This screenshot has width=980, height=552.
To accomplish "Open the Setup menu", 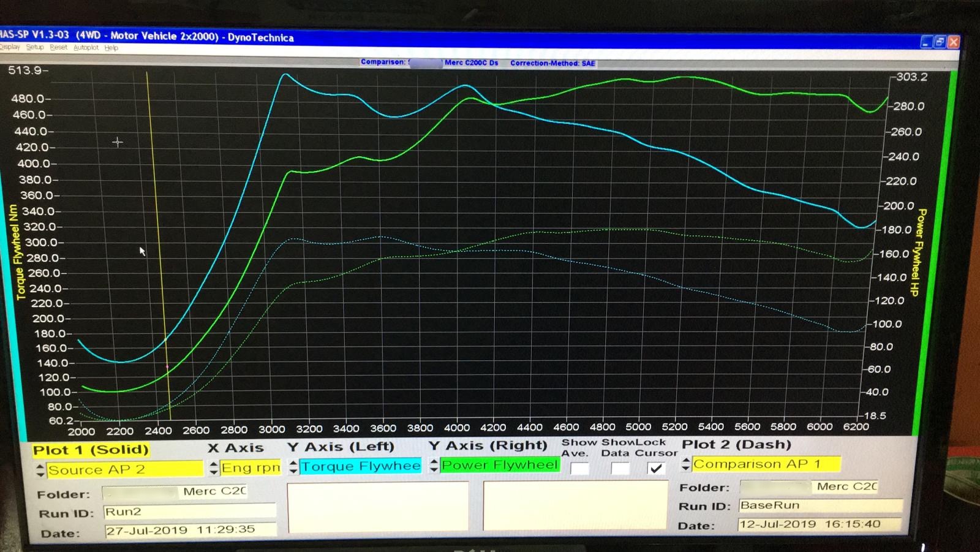I will 35,47.
